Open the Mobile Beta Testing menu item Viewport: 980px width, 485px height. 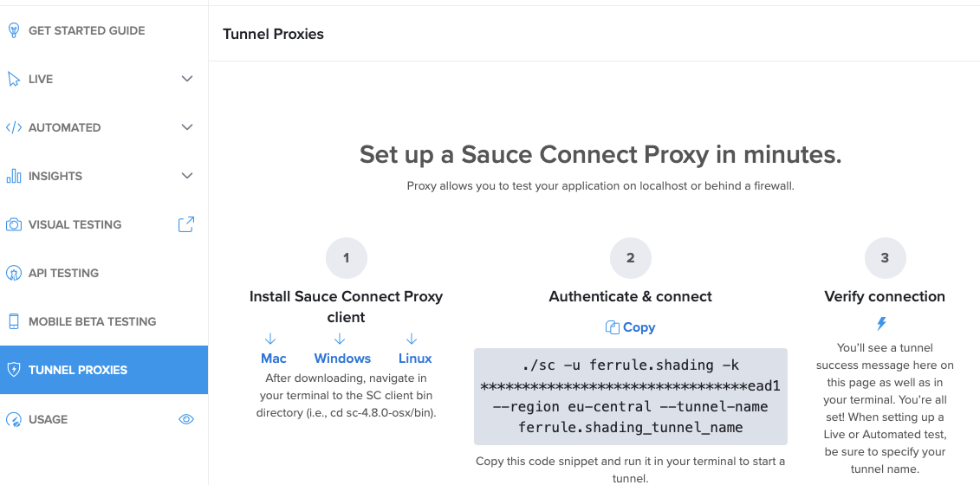(92, 321)
